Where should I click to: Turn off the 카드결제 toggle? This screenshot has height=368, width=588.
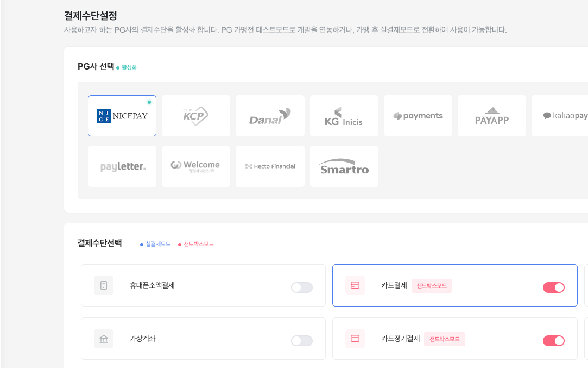(553, 288)
